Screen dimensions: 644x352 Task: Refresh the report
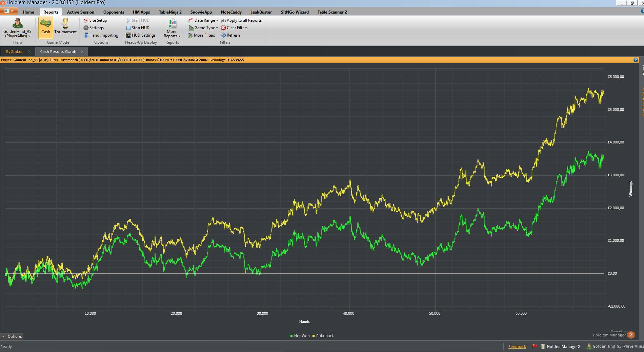point(230,35)
